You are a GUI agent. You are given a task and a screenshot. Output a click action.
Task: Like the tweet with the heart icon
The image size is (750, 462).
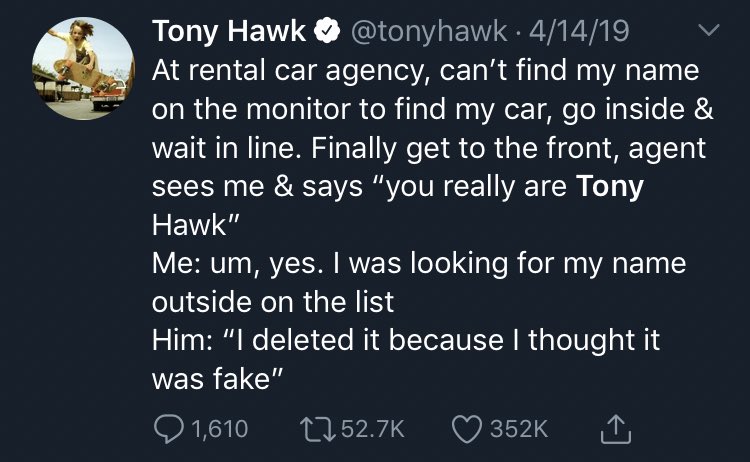pyautogui.click(x=467, y=429)
